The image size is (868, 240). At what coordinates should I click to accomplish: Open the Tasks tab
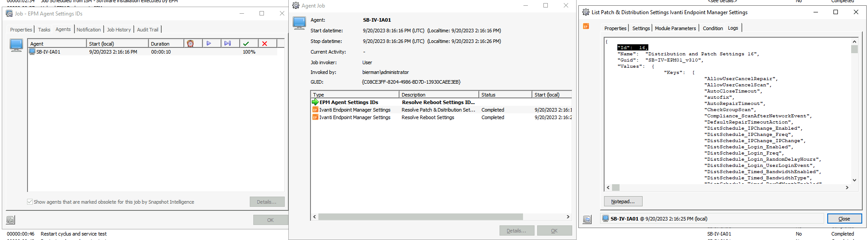point(44,30)
